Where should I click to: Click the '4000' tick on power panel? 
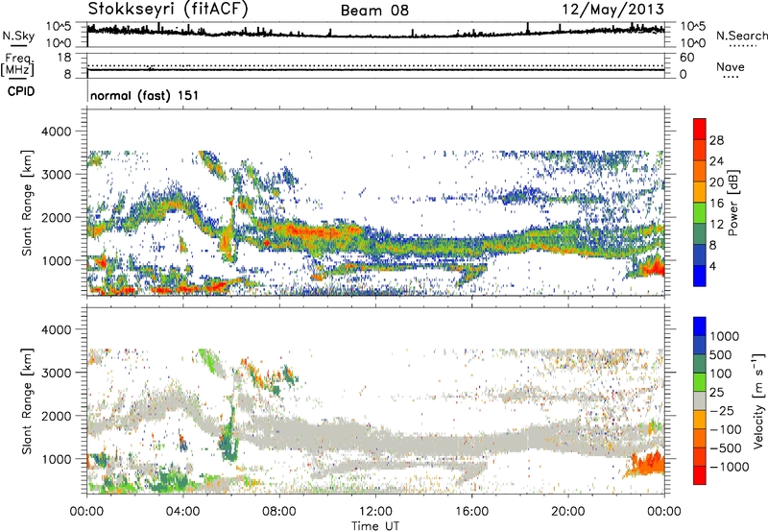click(57, 132)
